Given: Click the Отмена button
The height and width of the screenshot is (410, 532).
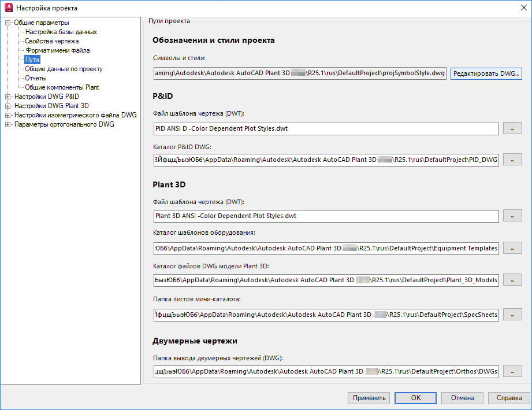Looking at the screenshot, I should [462, 398].
